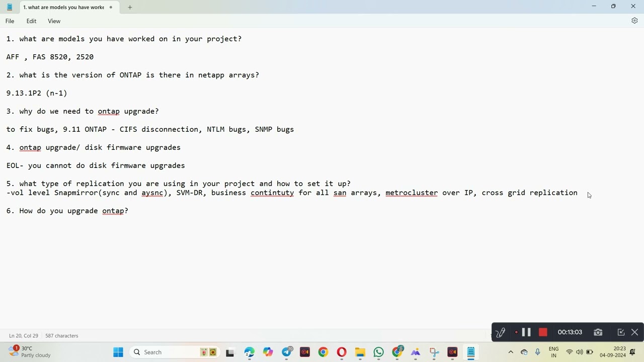644x362 pixels.
Task: Open File Explorer from taskbar
Action: point(360,352)
